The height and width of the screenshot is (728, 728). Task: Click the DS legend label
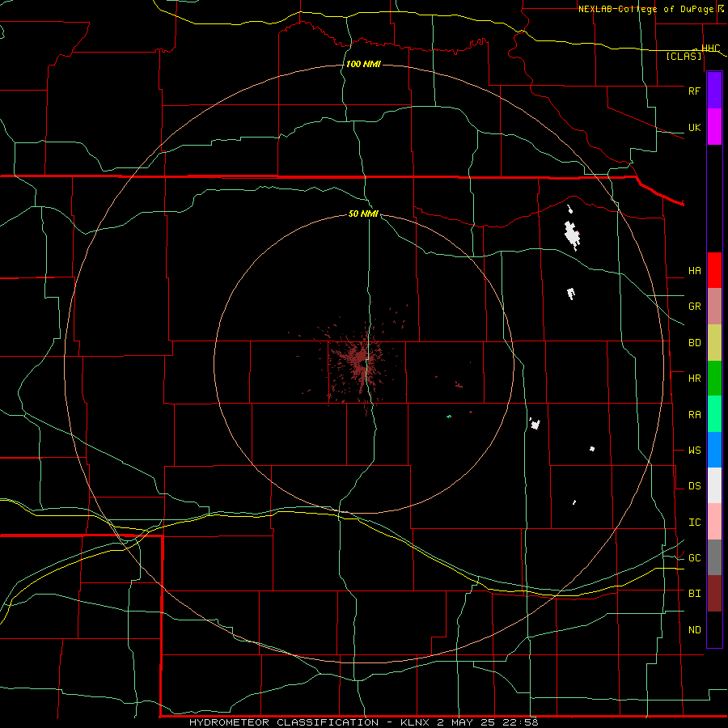[694, 486]
